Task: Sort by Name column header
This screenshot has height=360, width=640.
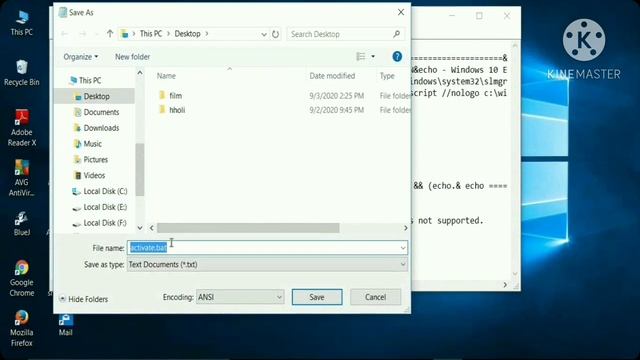Action: (166, 76)
